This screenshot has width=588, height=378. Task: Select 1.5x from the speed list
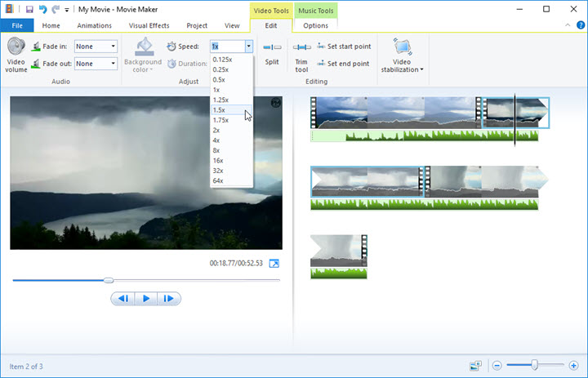point(219,109)
